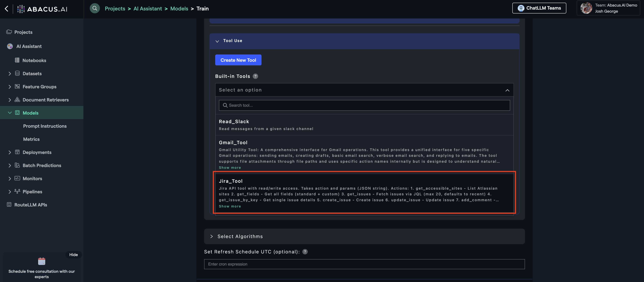Open Notebooks from the sidebar
The width and height of the screenshot is (644, 282).
pos(34,60)
